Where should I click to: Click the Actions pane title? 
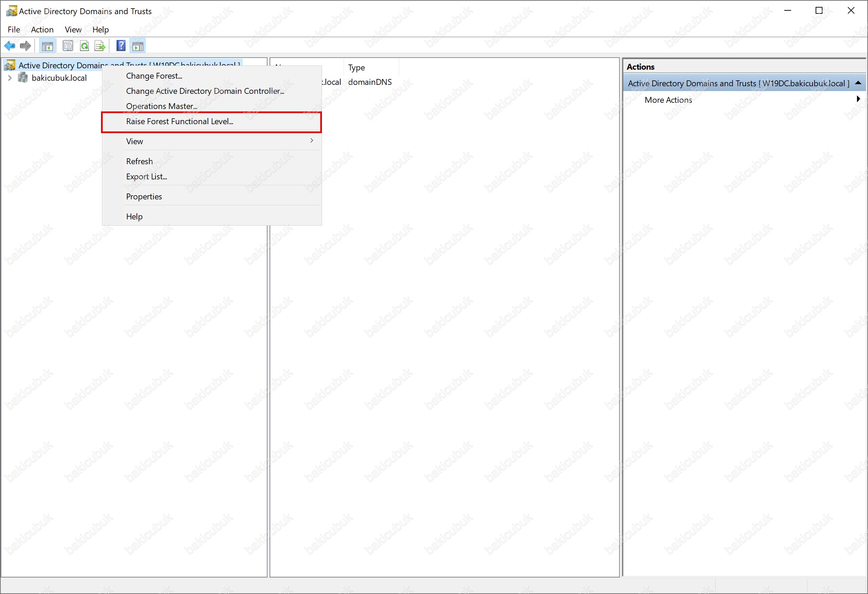pos(640,67)
